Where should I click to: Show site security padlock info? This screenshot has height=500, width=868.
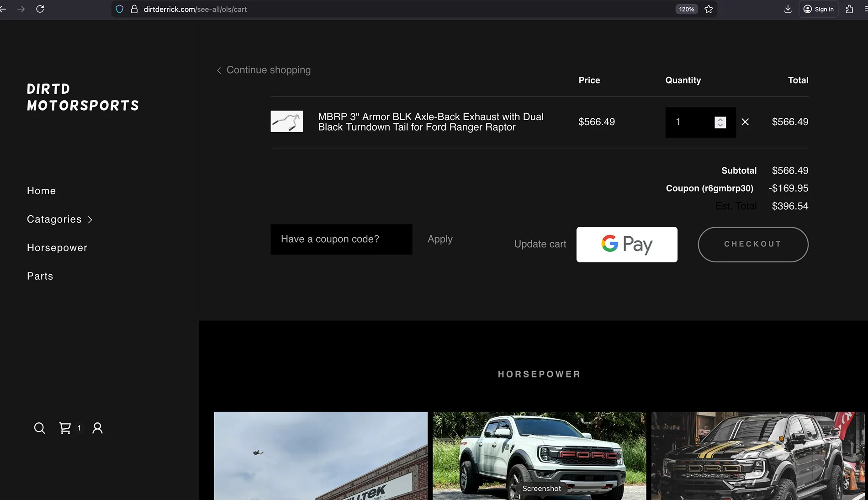click(x=134, y=9)
